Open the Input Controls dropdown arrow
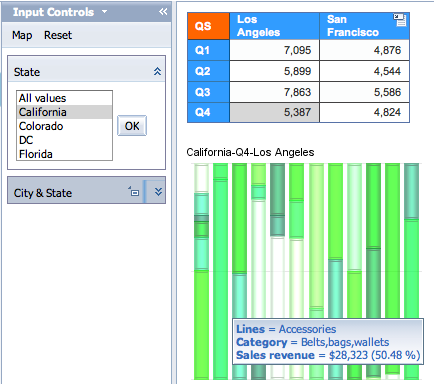This screenshot has width=434, height=384. 104,12
